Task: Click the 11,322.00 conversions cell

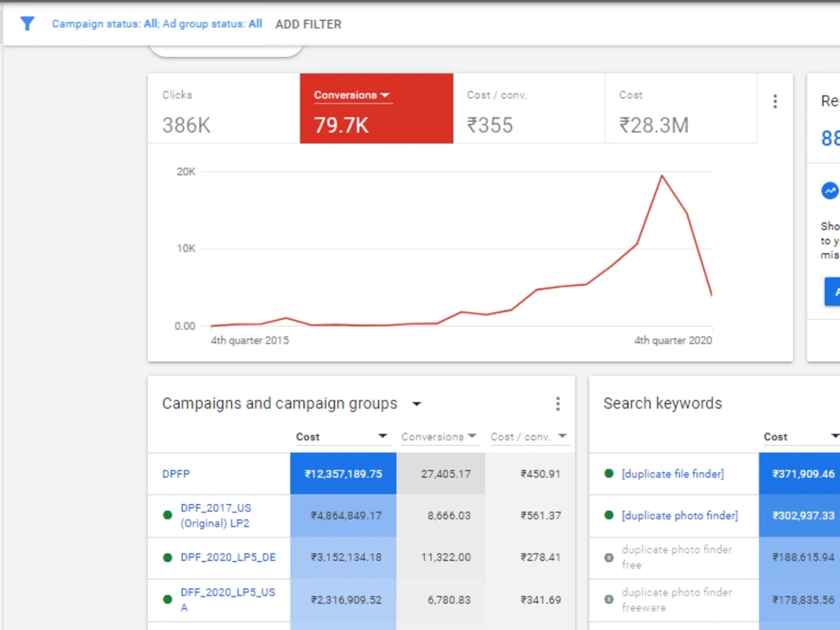Action: [441, 557]
